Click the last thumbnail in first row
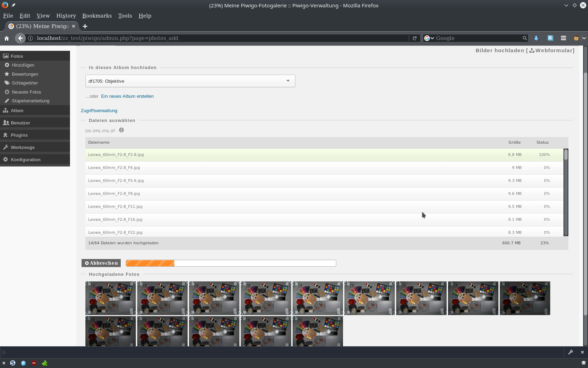Image resolution: width=588 pixels, height=368 pixels. (x=525, y=298)
